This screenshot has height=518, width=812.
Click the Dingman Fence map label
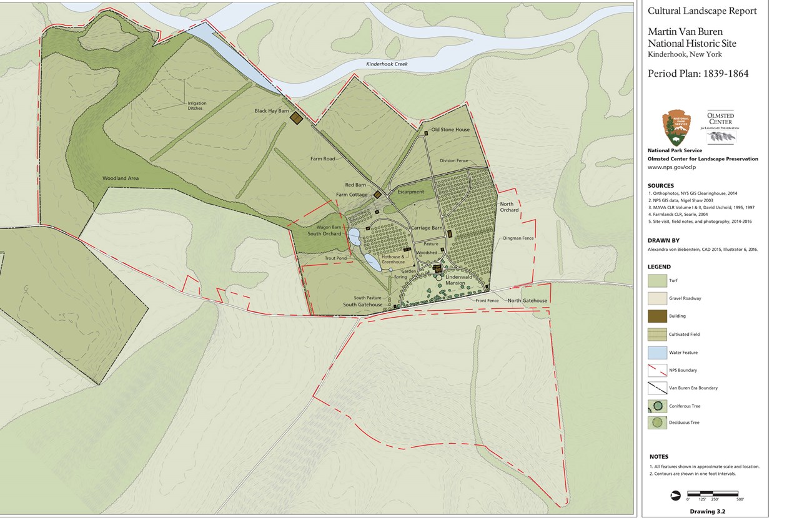pyautogui.click(x=519, y=238)
